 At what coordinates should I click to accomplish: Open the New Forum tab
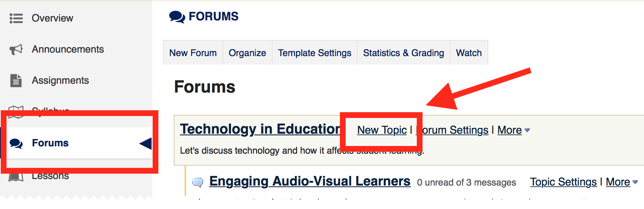click(193, 53)
